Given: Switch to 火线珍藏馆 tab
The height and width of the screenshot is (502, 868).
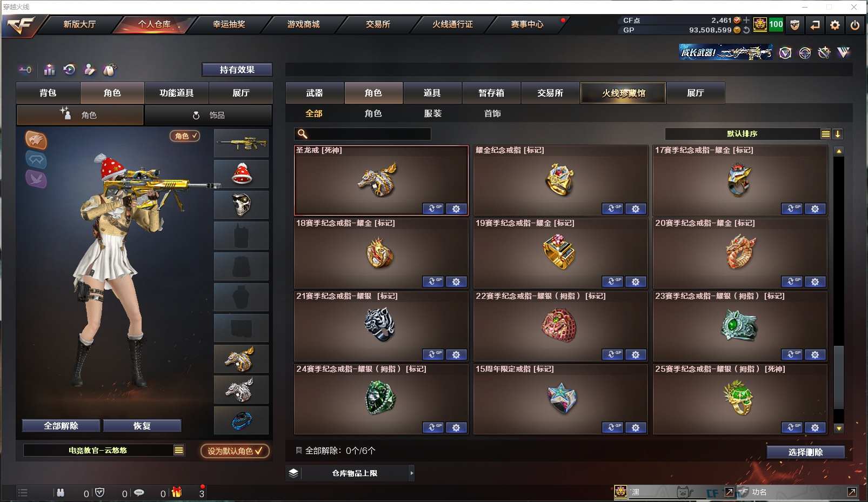Looking at the screenshot, I should (x=623, y=93).
